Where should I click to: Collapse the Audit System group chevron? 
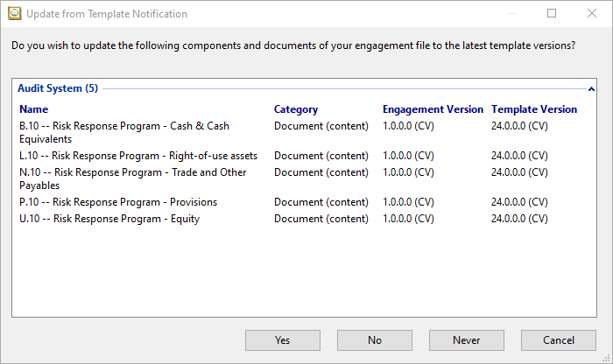tap(591, 89)
